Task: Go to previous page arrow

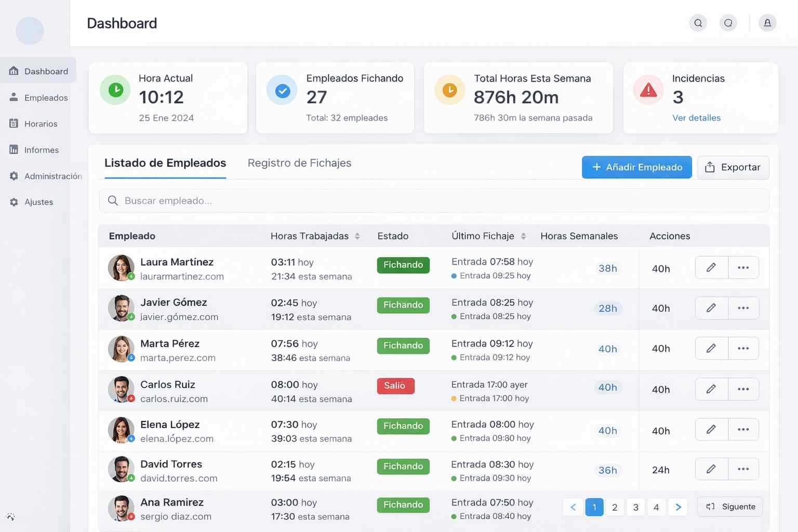Action: [573, 507]
